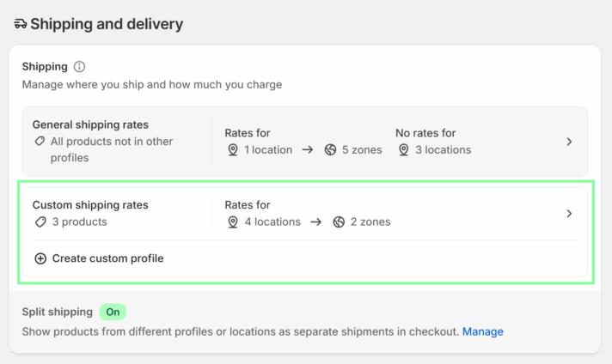Select the General shipping rates heading
The width and height of the screenshot is (612, 364).
[90, 124]
